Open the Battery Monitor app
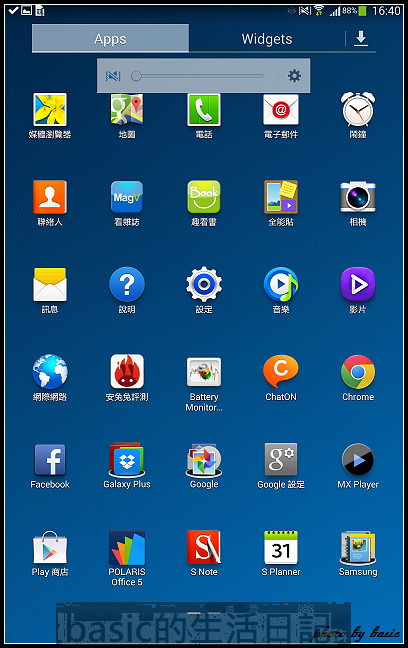The width and height of the screenshot is (408, 648). click(204, 372)
